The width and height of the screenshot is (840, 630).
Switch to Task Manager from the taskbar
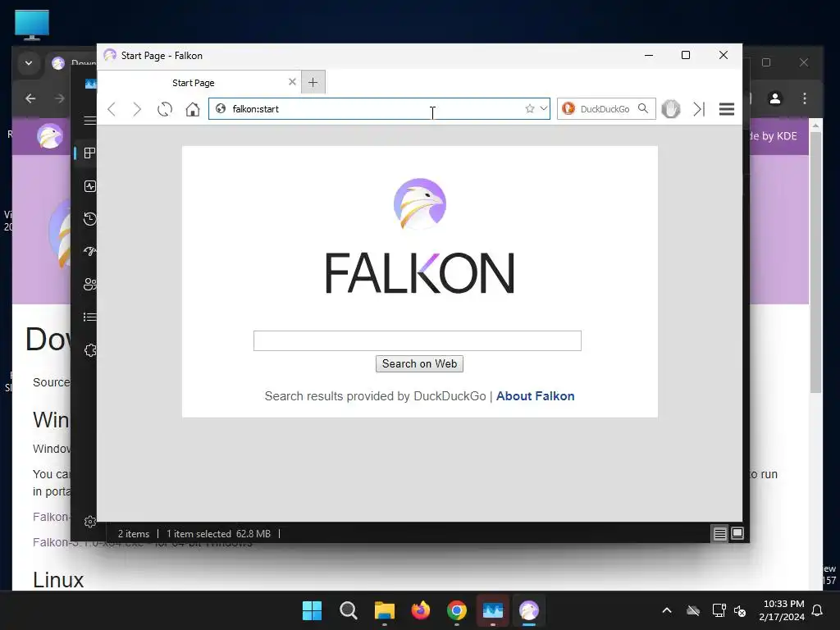493,610
